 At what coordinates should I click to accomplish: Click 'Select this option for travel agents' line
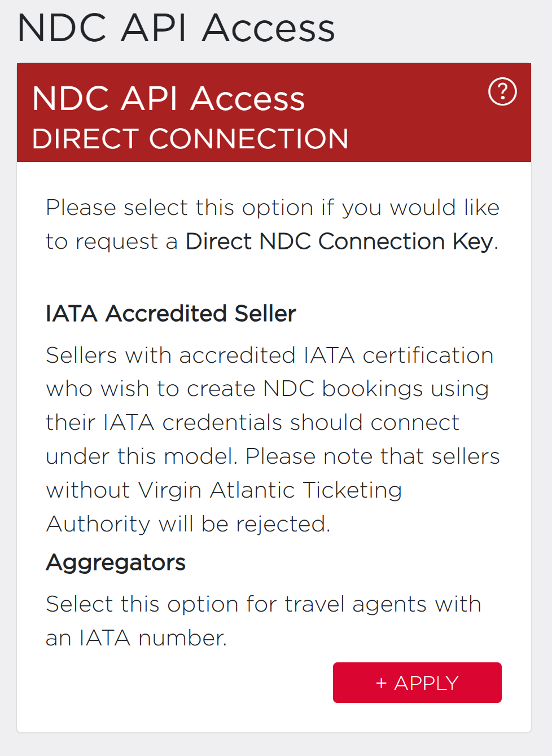click(263, 604)
